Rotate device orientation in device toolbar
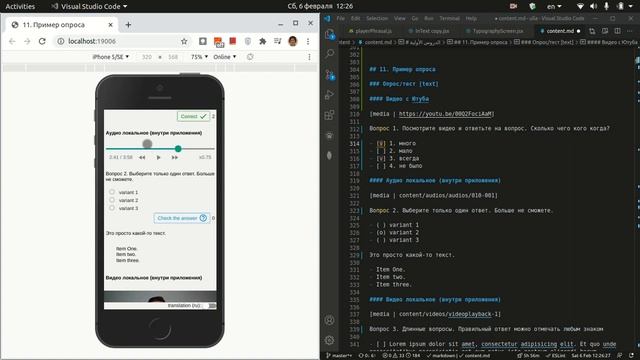The image size is (640, 360). coord(250,57)
